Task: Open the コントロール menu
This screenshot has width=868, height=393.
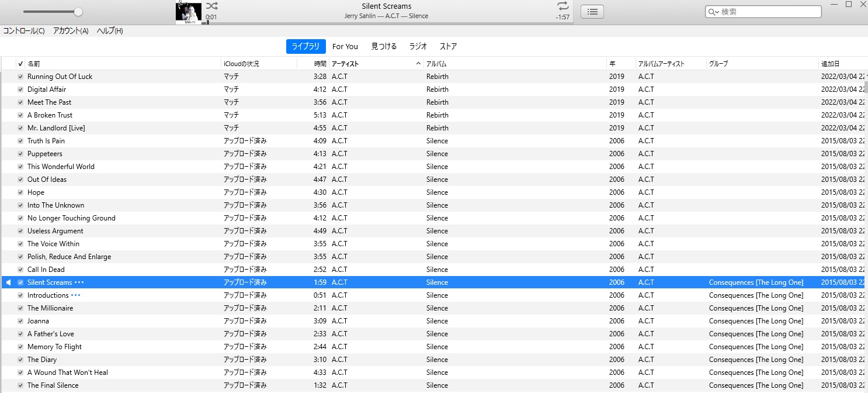Action: 24,31
